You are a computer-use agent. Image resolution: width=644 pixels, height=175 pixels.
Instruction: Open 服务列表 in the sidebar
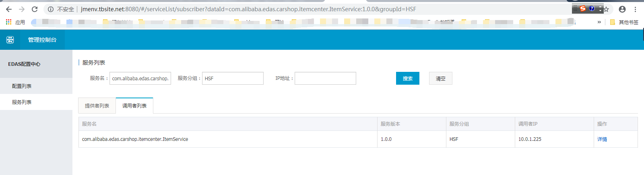(22, 102)
